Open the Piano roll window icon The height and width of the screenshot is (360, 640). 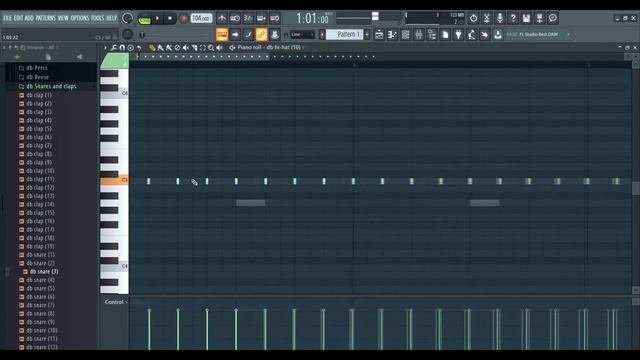click(x=392, y=35)
